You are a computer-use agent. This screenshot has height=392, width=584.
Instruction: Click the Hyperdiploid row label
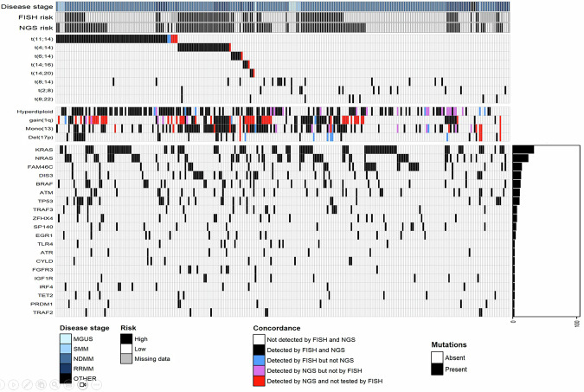click(x=35, y=112)
